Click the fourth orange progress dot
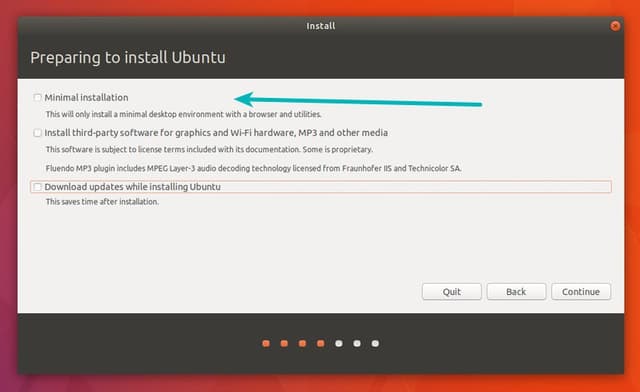Image resolution: width=640 pixels, height=392 pixels. [321, 343]
